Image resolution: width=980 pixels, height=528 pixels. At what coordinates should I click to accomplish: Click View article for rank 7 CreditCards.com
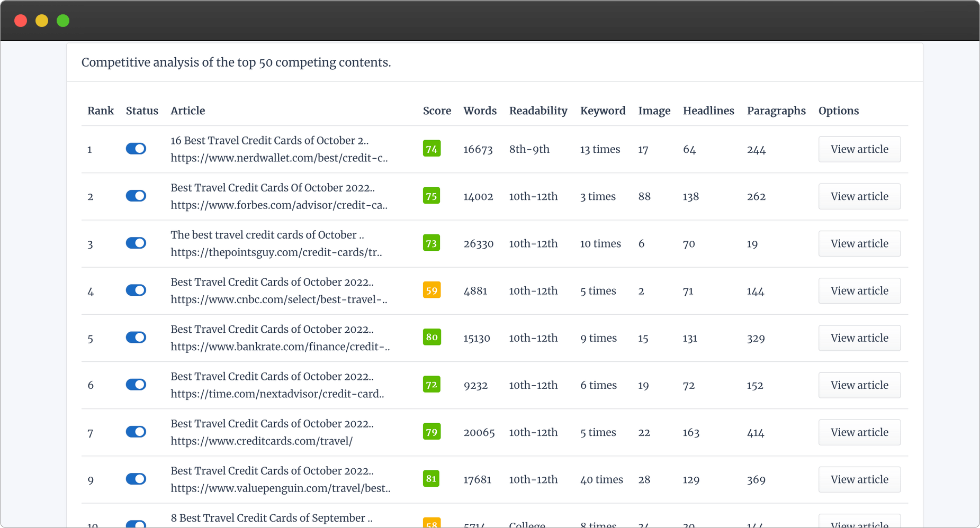click(x=859, y=432)
